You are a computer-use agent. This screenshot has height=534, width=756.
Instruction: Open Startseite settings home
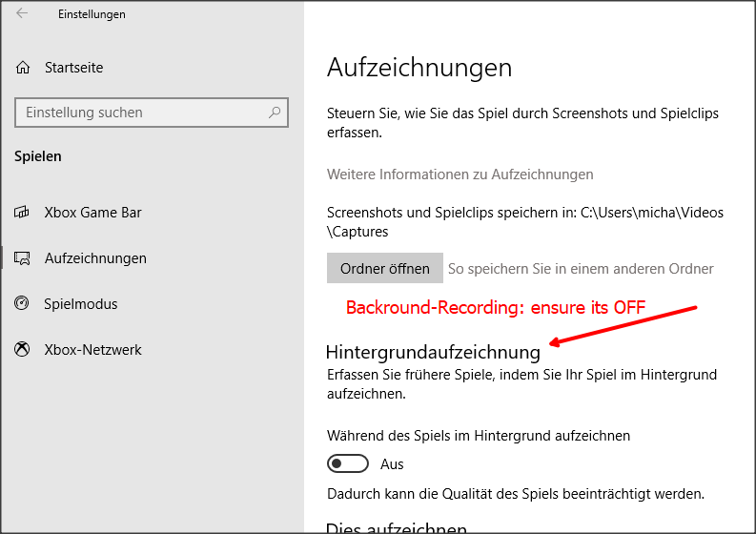pos(73,68)
